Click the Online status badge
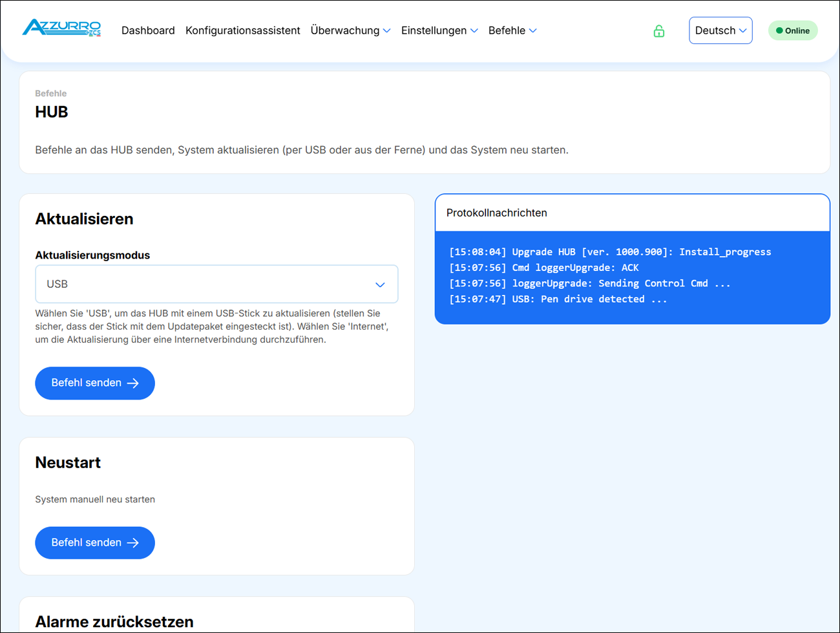The height and width of the screenshot is (633, 840). click(x=793, y=30)
